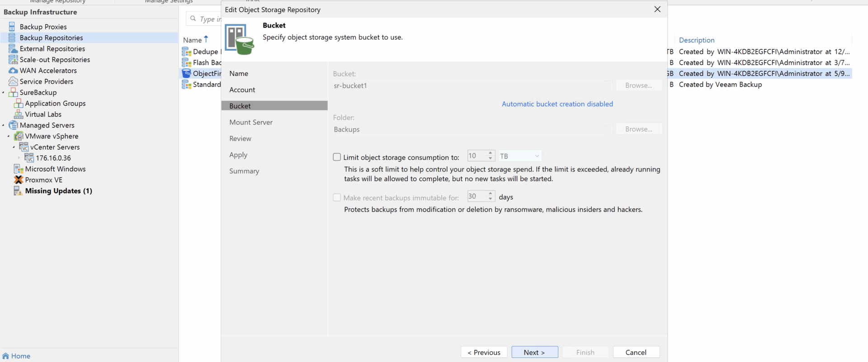This screenshot has height=362, width=868.
Task: Click the Folder field containing Backups
Action: 472,129
